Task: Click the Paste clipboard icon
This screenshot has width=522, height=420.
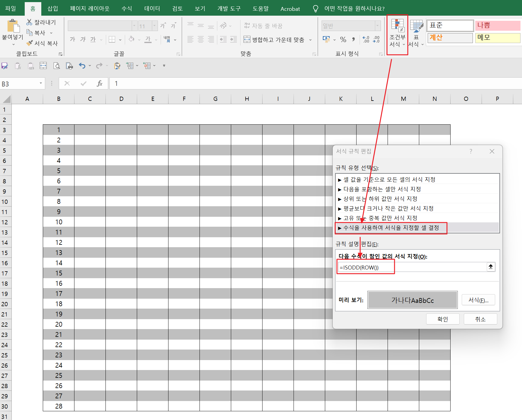Action: [13, 26]
